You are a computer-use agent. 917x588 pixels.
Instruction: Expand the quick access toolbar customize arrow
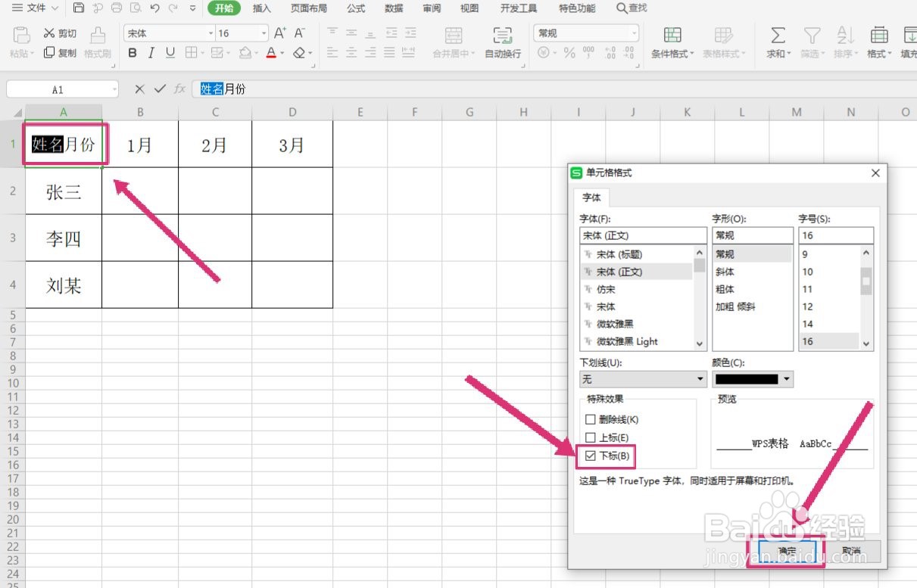(192, 8)
